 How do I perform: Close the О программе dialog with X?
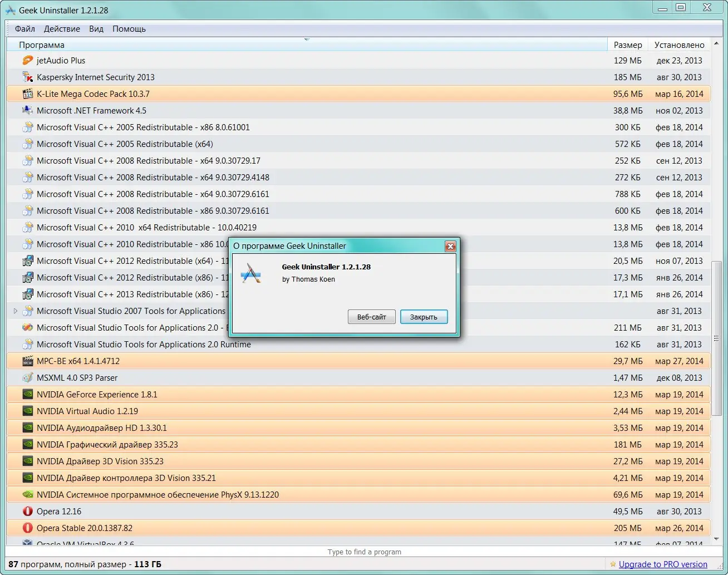point(450,246)
